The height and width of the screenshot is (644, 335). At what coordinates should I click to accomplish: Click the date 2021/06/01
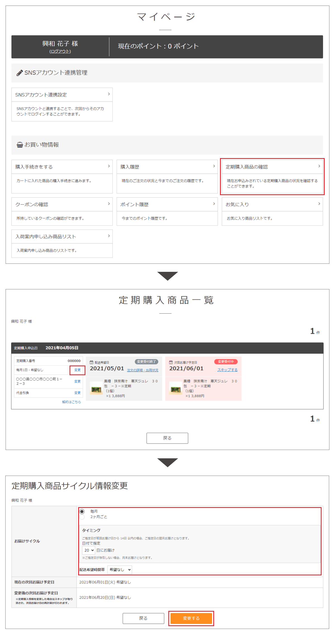tap(186, 369)
